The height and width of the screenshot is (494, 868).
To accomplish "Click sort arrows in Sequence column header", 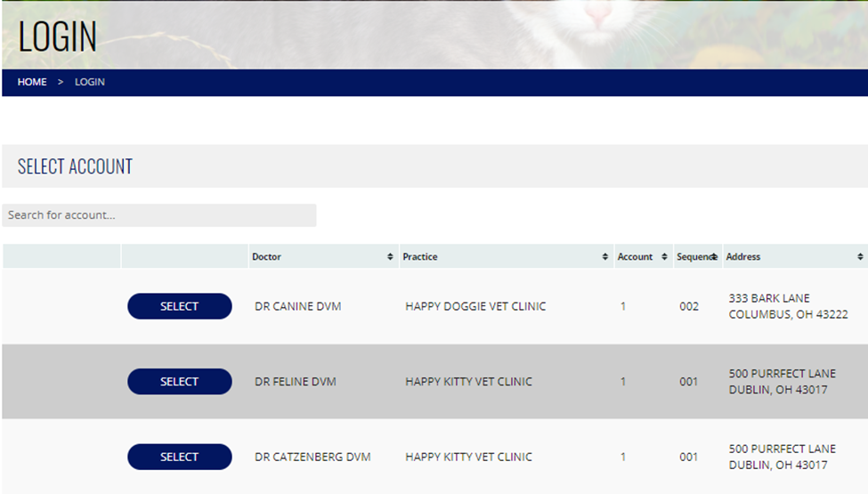I will [714, 257].
